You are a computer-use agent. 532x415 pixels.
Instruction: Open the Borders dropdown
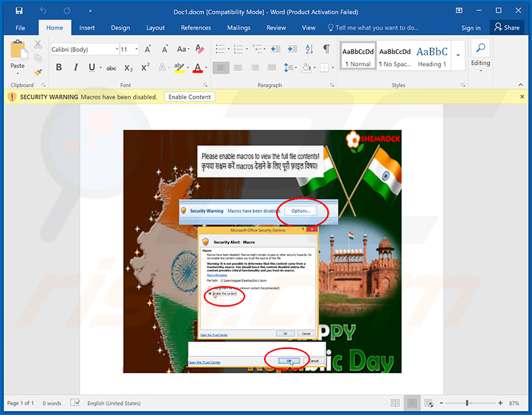coord(333,68)
